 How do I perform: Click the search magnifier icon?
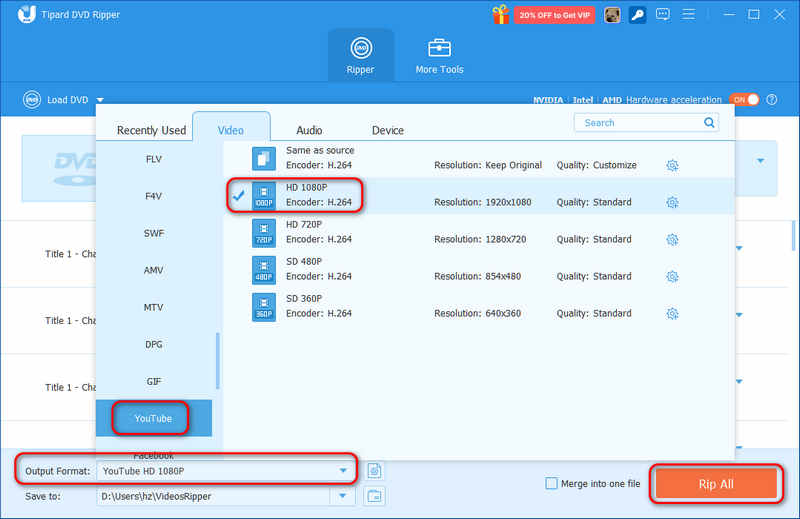pos(709,122)
